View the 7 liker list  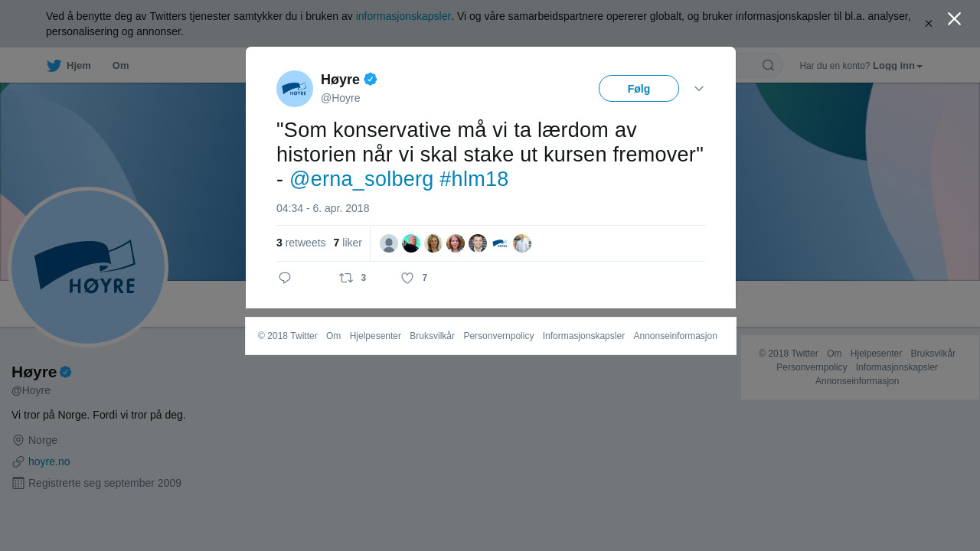pyautogui.click(x=348, y=243)
